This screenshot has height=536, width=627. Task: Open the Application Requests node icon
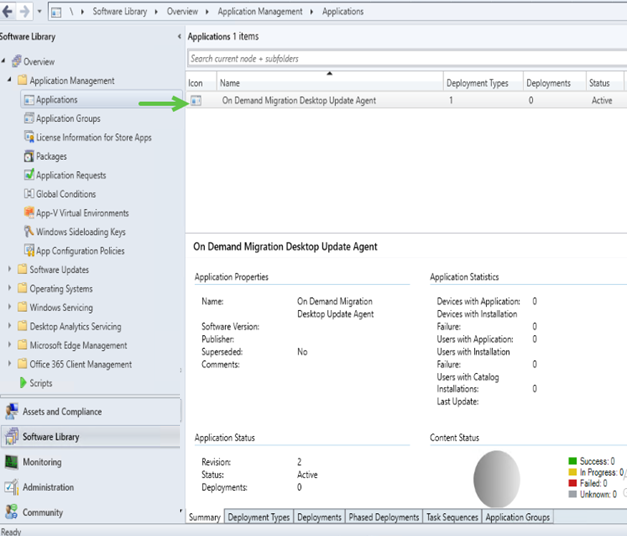pyautogui.click(x=29, y=175)
